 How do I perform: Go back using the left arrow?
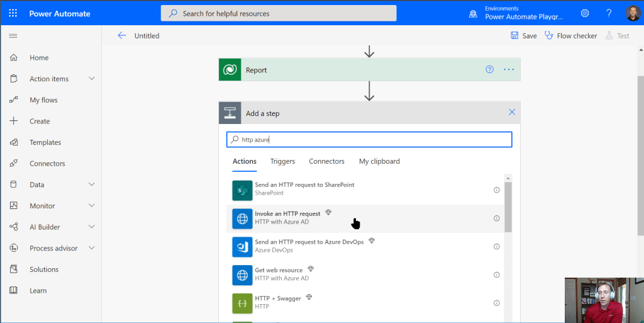pos(122,36)
